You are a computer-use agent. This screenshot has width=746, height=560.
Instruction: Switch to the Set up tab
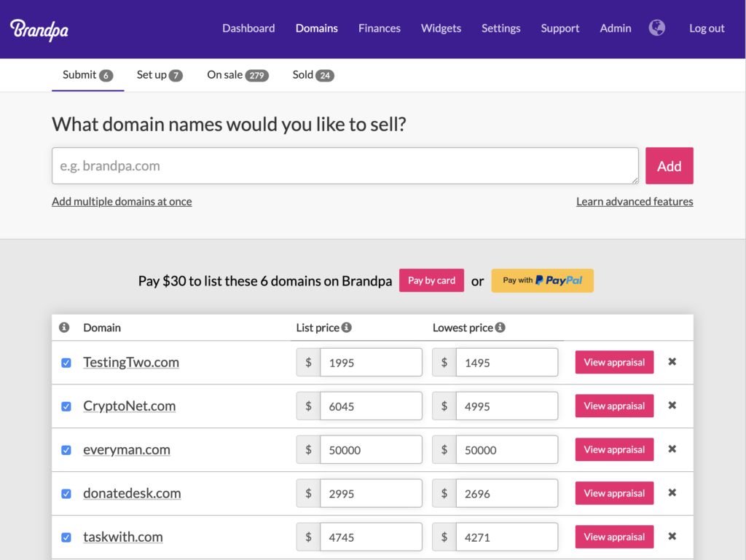click(x=160, y=75)
